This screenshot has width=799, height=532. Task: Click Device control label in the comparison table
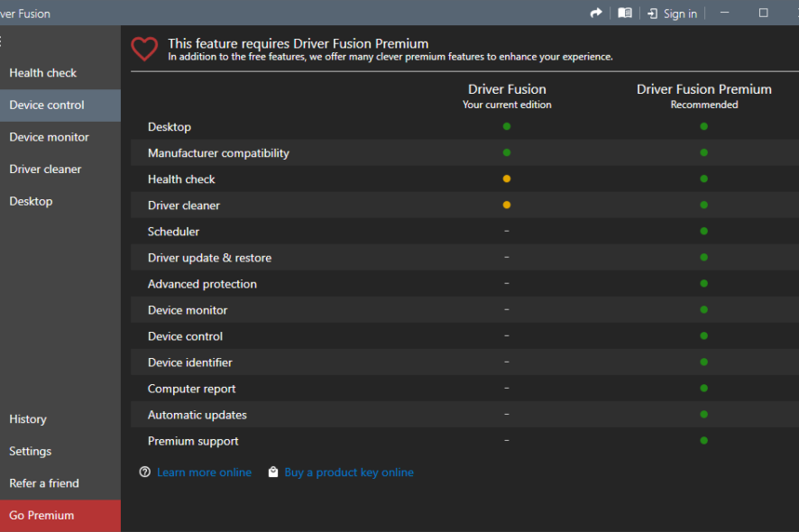(185, 336)
